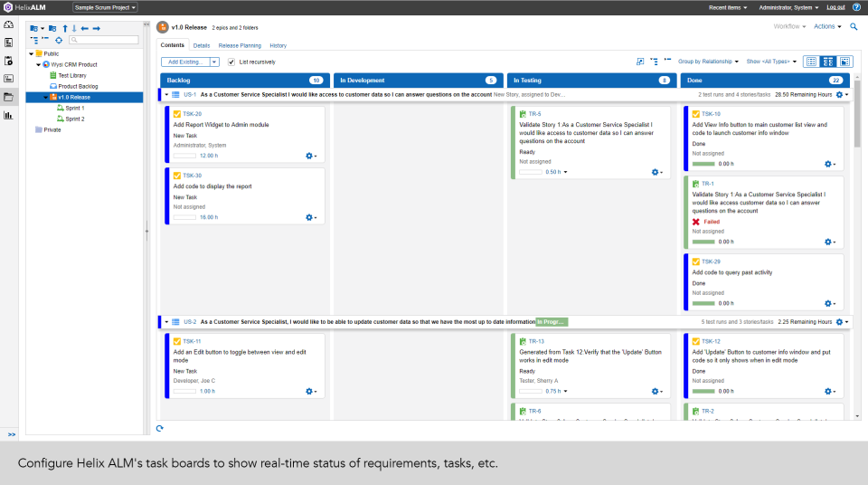The width and height of the screenshot is (868, 485).
Task: Open the search magnifier in the header
Action: tap(854, 27)
